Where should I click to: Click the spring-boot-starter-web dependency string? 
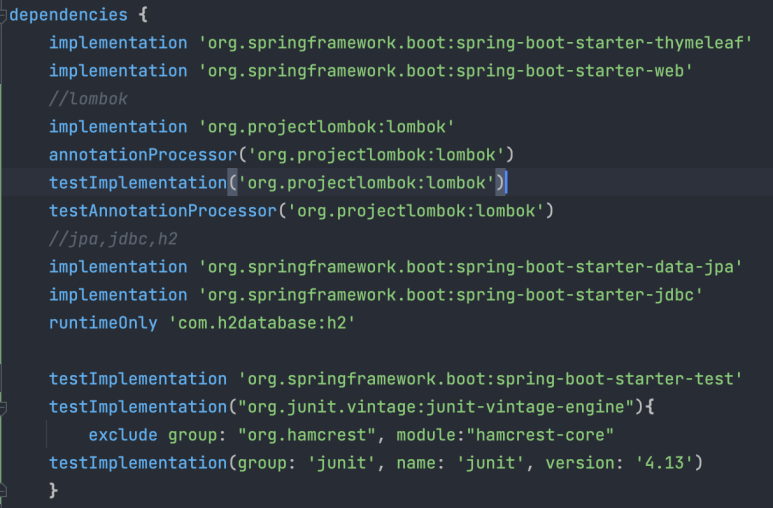[446, 71]
